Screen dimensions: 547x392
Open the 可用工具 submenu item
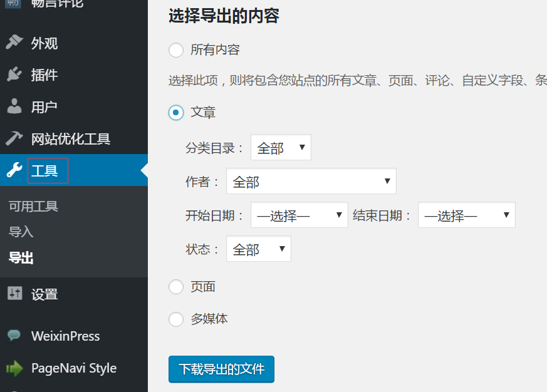click(x=33, y=207)
